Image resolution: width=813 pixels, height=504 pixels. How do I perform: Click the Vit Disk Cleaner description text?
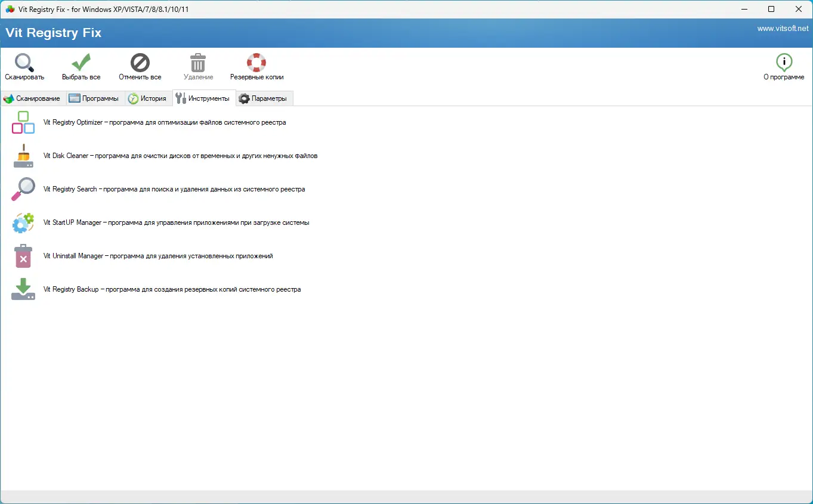180,156
